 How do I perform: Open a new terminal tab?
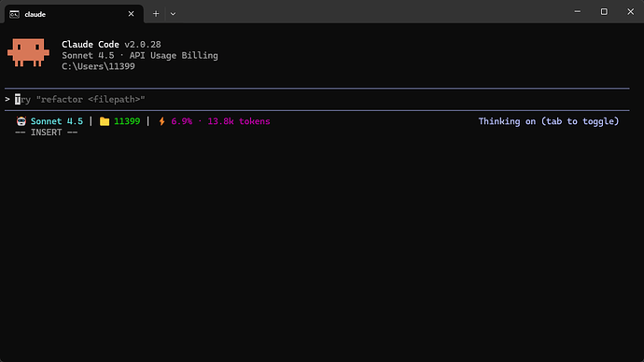(156, 14)
